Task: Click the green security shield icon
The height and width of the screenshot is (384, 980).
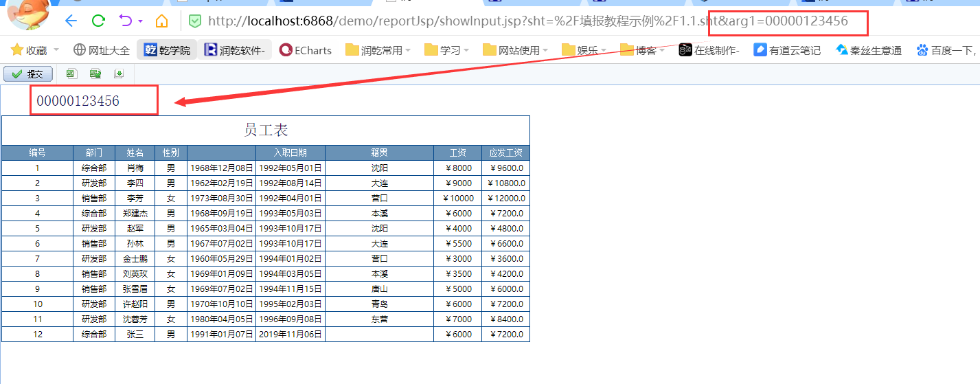Action: (x=195, y=21)
